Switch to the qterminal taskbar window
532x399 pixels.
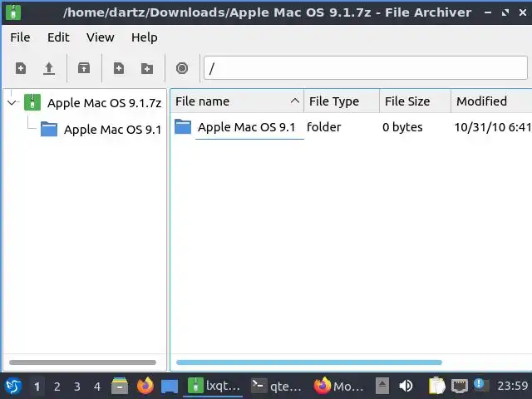[276, 386]
